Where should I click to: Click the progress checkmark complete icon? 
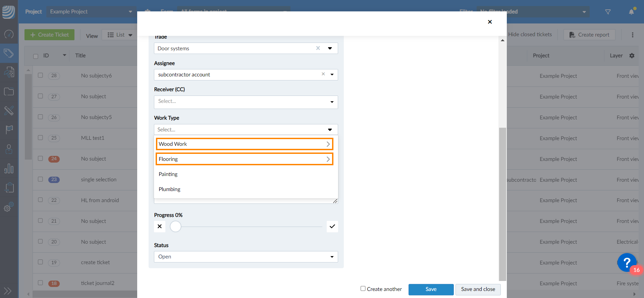coord(332,227)
